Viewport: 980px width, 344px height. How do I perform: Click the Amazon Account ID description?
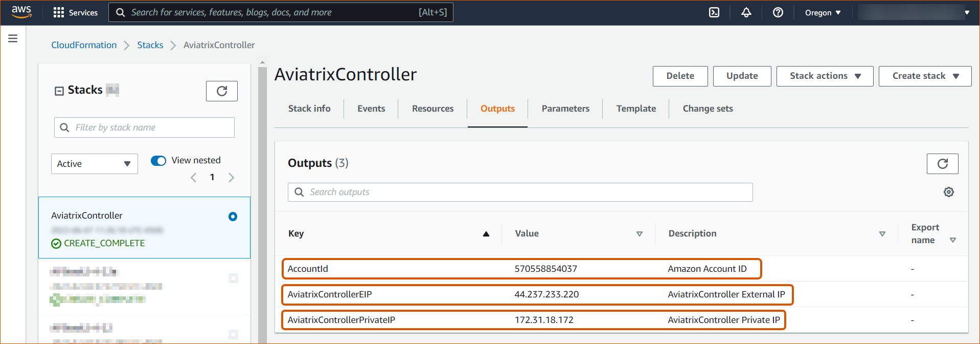pyautogui.click(x=707, y=269)
